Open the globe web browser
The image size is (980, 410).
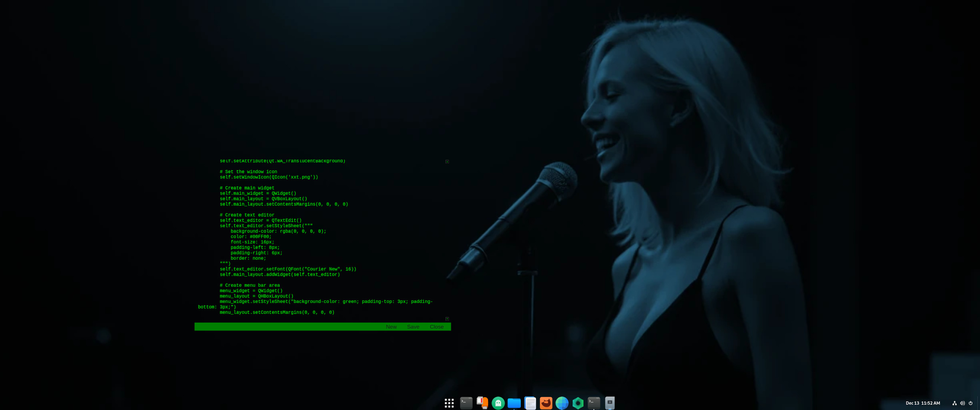click(x=562, y=403)
